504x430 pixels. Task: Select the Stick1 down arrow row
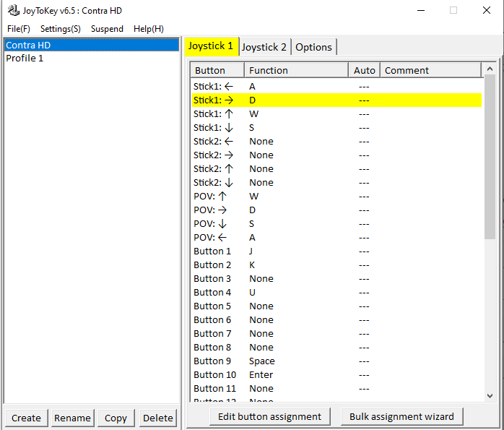pyautogui.click(x=336, y=128)
